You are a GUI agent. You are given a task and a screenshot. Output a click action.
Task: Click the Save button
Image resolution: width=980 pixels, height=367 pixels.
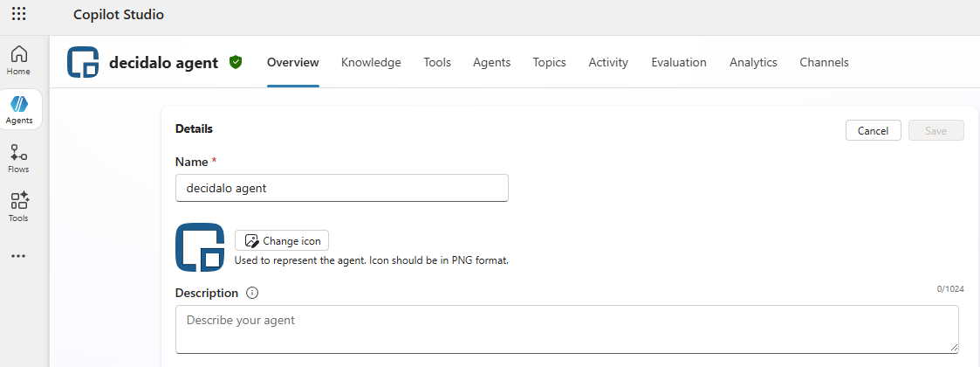coord(936,130)
